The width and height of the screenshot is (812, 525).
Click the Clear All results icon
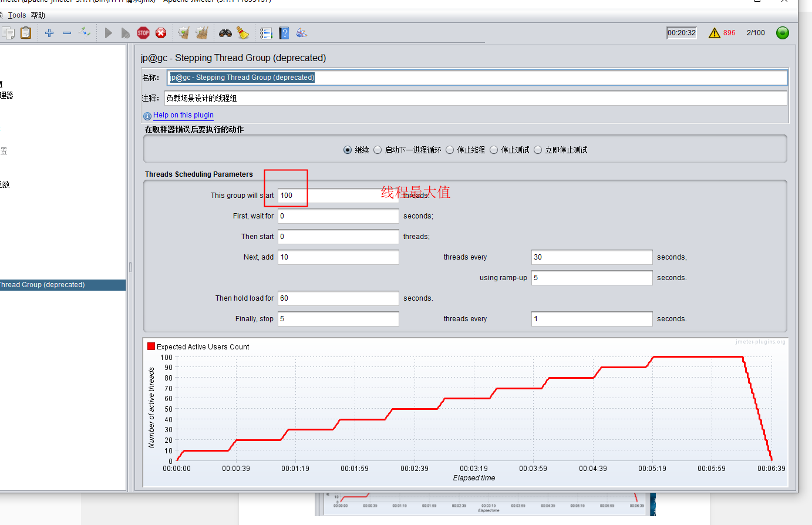click(x=202, y=33)
